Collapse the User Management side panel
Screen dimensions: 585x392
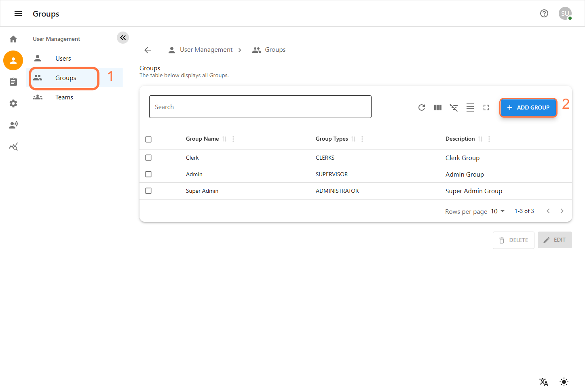point(123,38)
